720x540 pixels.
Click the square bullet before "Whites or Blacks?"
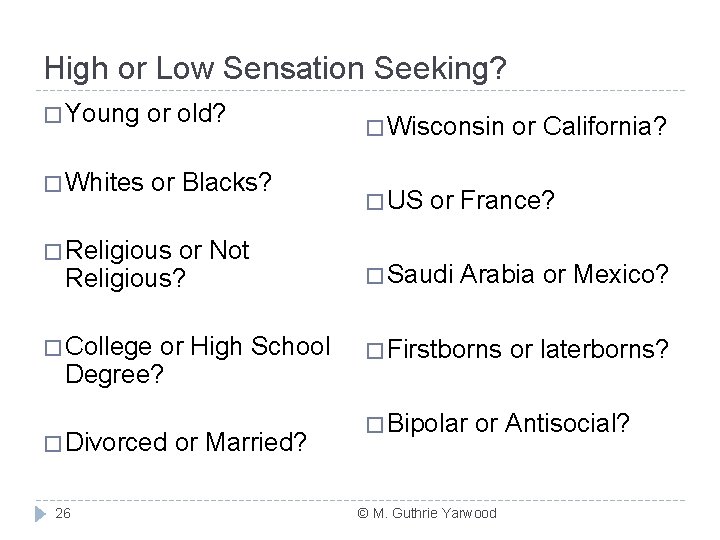[x=53, y=185]
